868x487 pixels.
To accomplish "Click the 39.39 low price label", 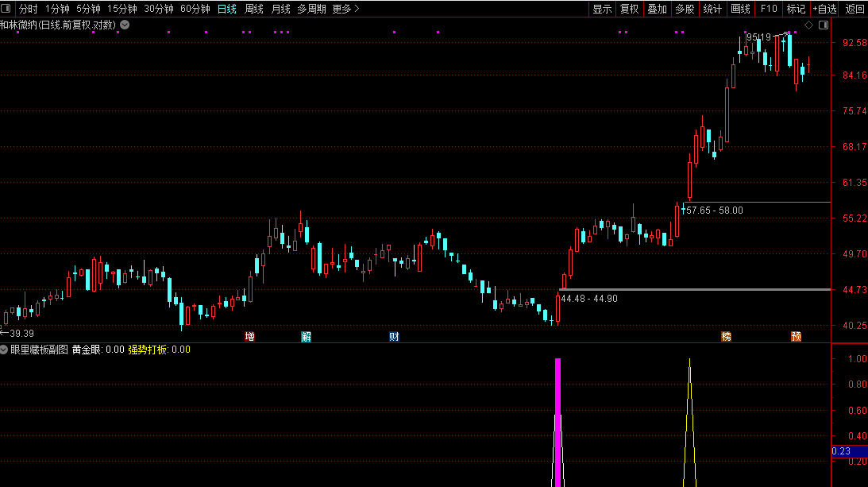I will pos(21,334).
